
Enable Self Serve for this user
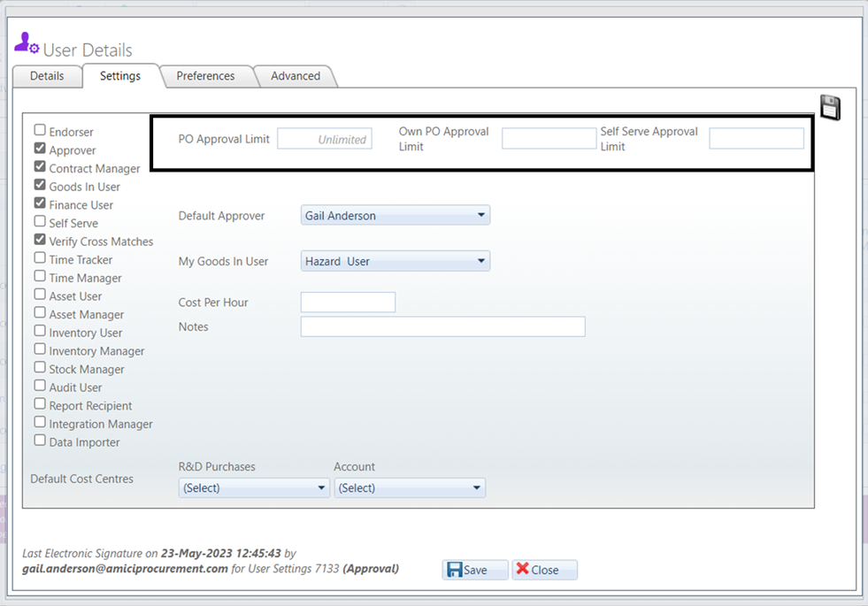click(39, 222)
